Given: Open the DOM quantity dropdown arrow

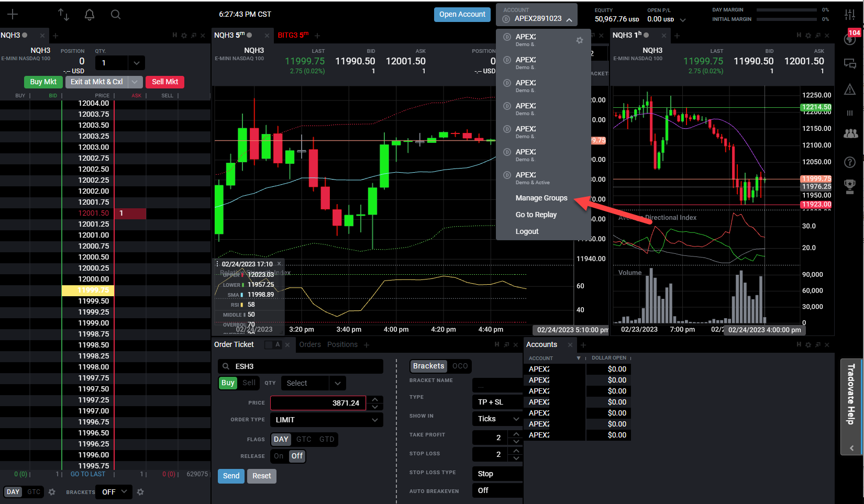Looking at the screenshot, I should [136, 63].
